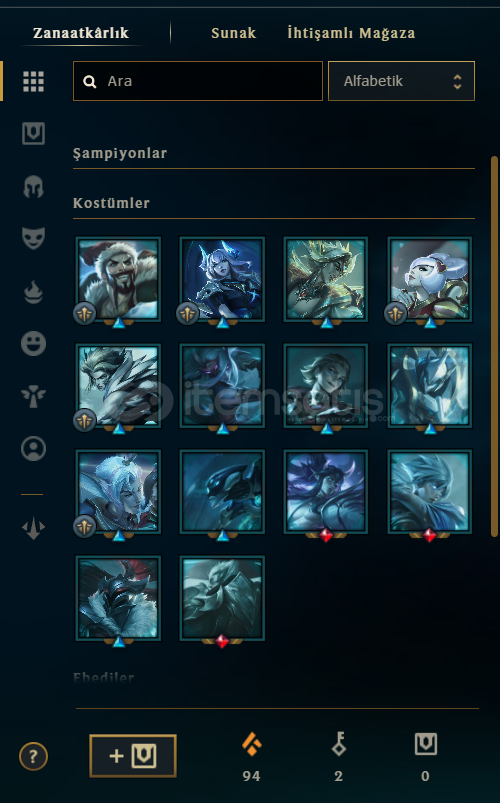500x803 pixels.
Task: Select the white-haired heart skin shard
Action: click(430, 279)
